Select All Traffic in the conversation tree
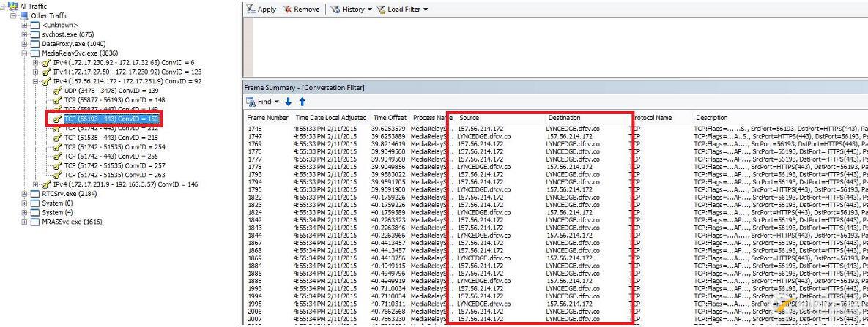The width and height of the screenshot is (868, 327). click(33, 6)
